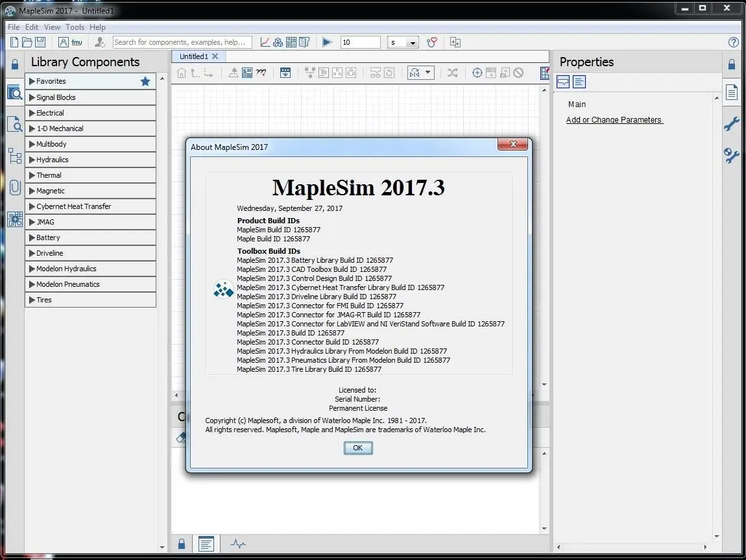Click the 3-D cubes visualization icon
The height and width of the screenshot is (560, 746).
(278, 42)
